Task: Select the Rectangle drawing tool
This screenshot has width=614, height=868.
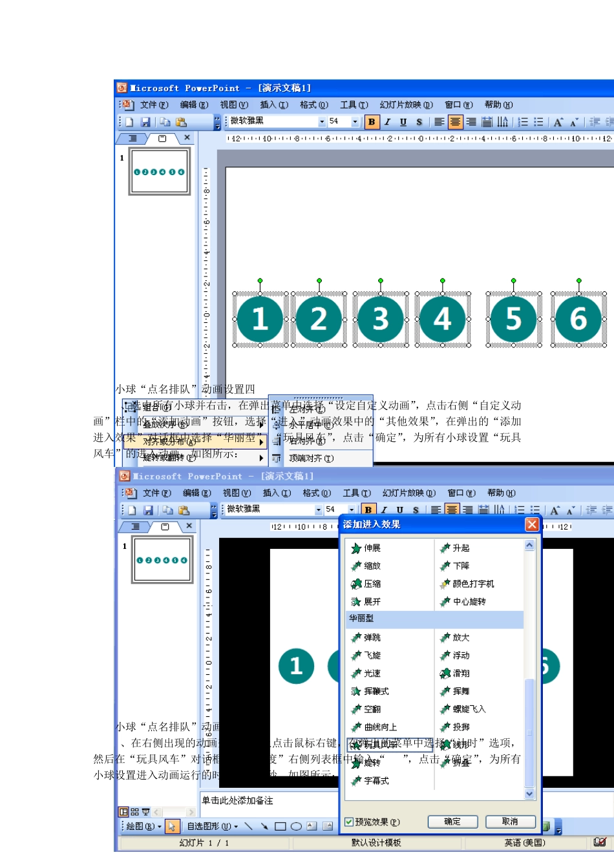Action: point(281,826)
